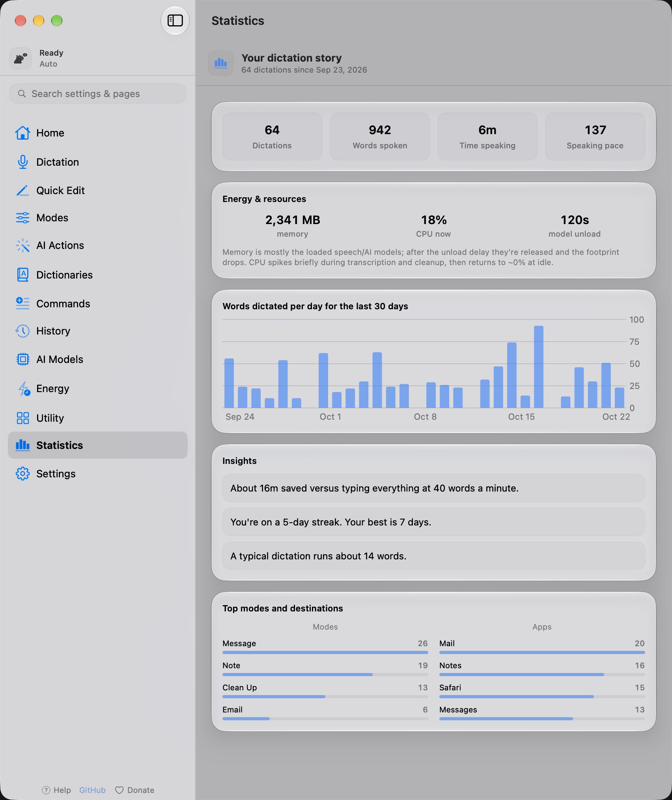Image resolution: width=672 pixels, height=800 pixels.
Task: Click the Dictionaries book icon
Action: (x=22, y=275)
